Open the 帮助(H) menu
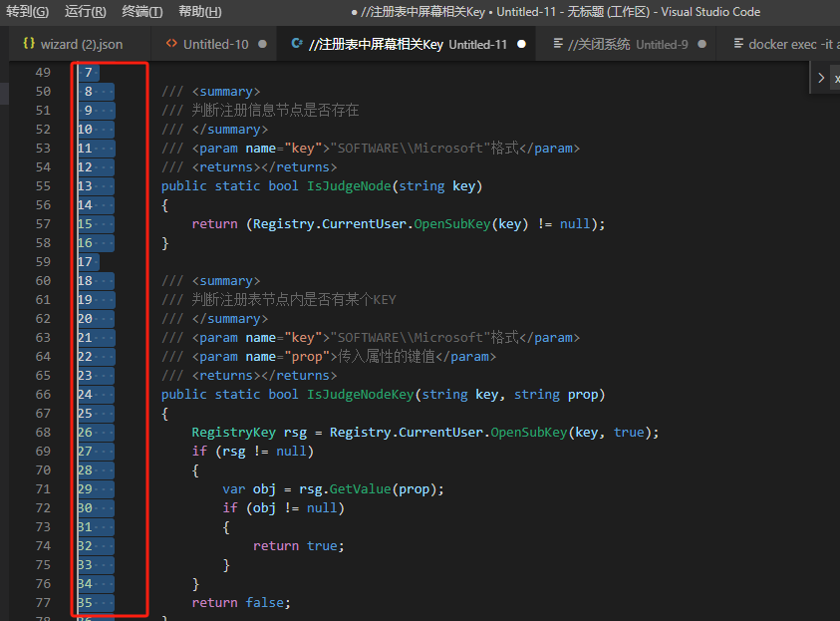840x621 pixels. click(x=199, y=12)
